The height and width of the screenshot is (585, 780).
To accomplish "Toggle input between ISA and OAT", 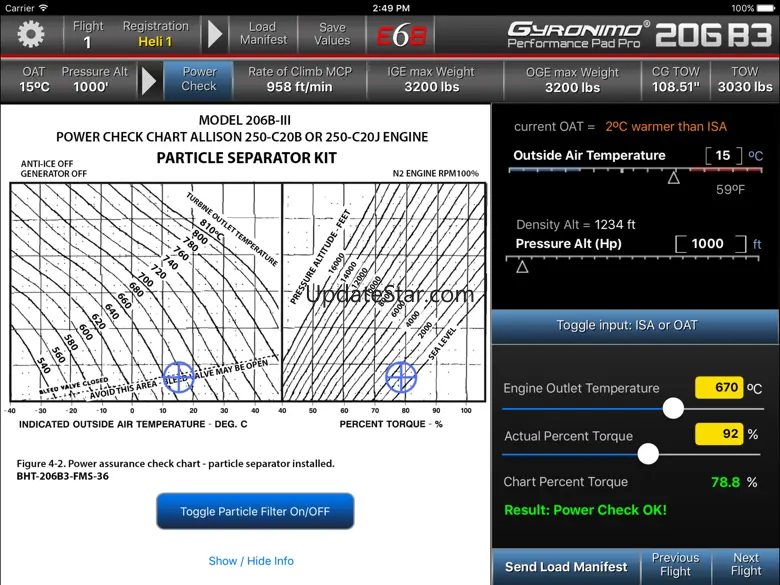I will pos(635,326).
